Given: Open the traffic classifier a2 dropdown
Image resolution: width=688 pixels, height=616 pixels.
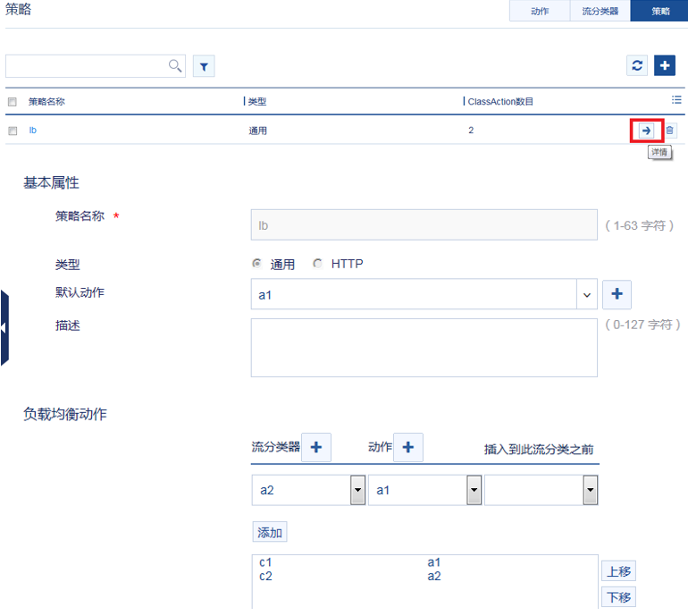Looking at the screenshot, I should click(357, 490).
